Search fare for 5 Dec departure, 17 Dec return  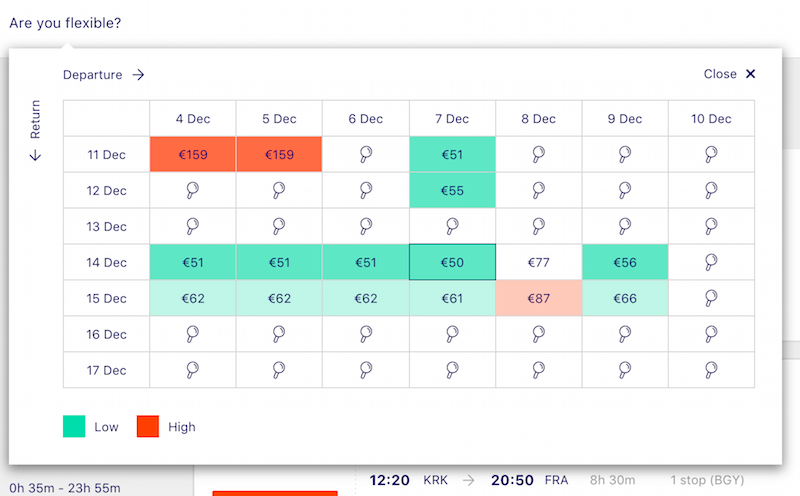(x=279, y=369)
